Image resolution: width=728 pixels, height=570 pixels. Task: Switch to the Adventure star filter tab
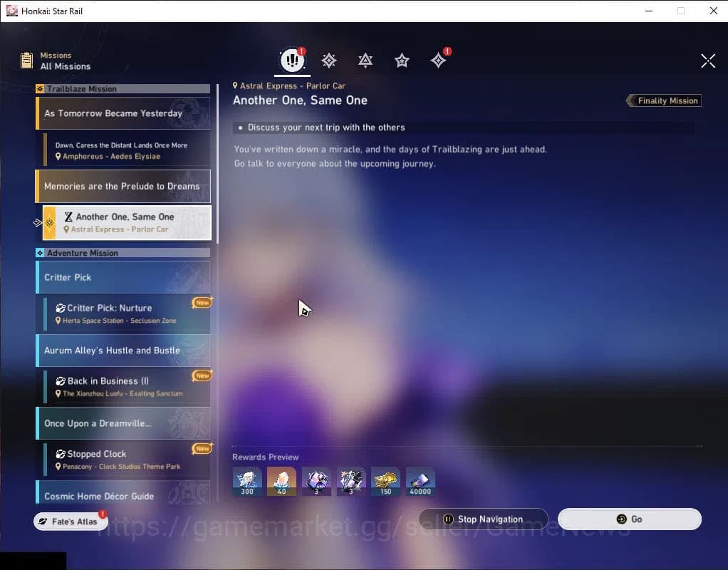coord(402,61)
